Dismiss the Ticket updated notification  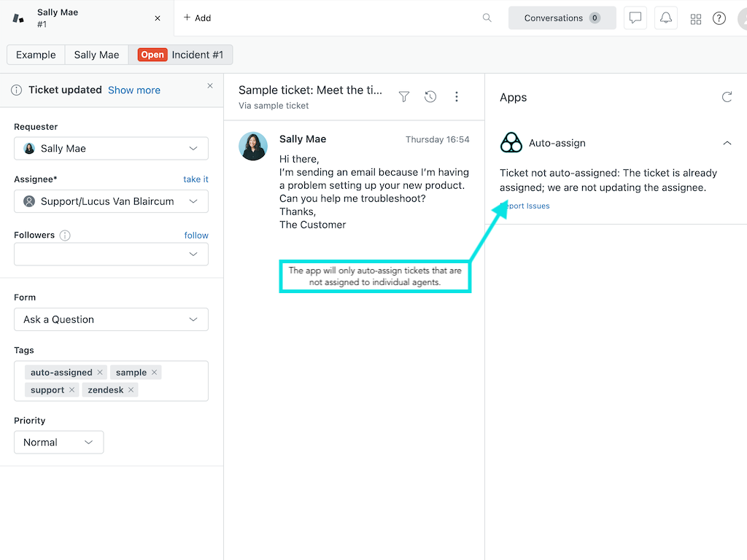210,86
